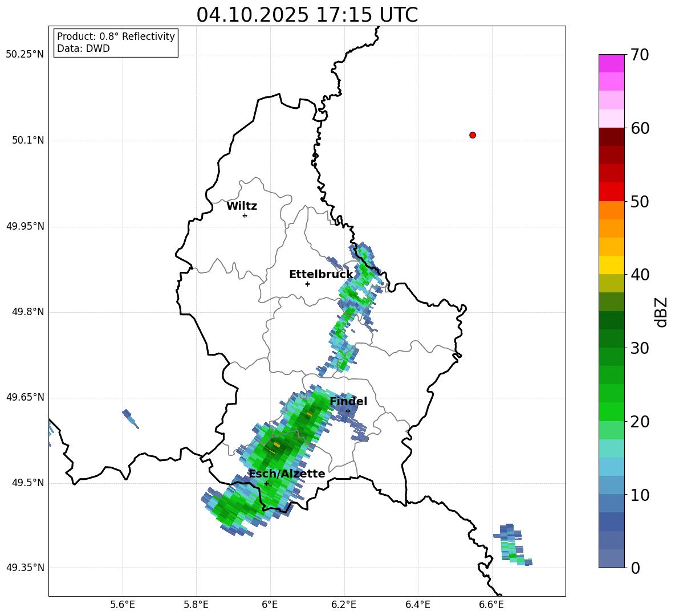Click the colorbar value 10
This screenshot has height=616, width=675.
click(x=640, y=495)
